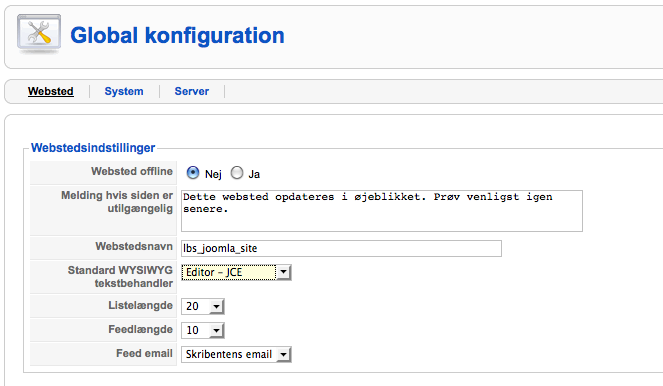
Task: Click the Webstedsindstillinger legend text
Action: [93, 148]
